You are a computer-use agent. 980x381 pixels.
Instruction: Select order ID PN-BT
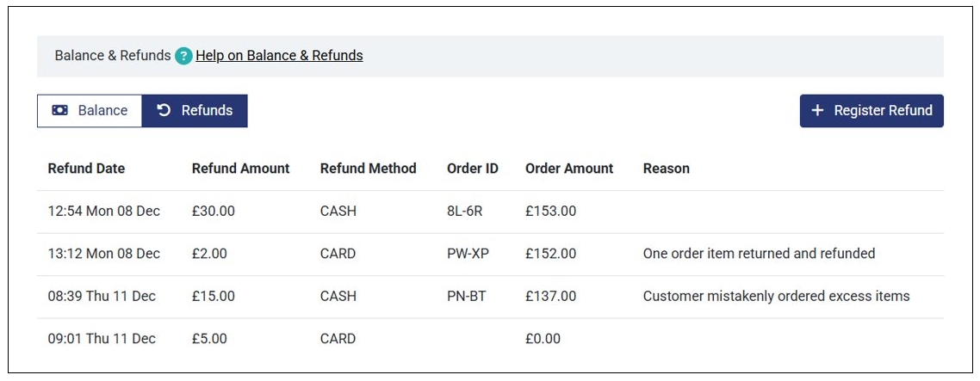(467, 297)
